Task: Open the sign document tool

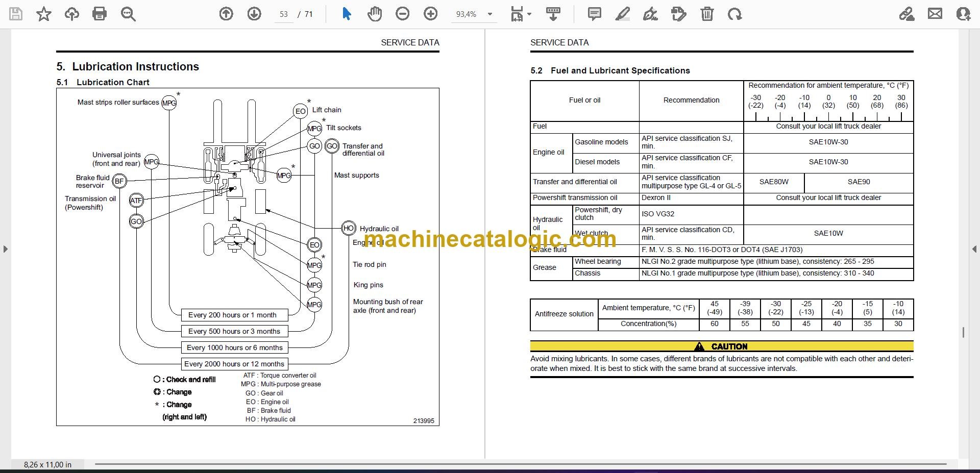Action: click(650, 14)
